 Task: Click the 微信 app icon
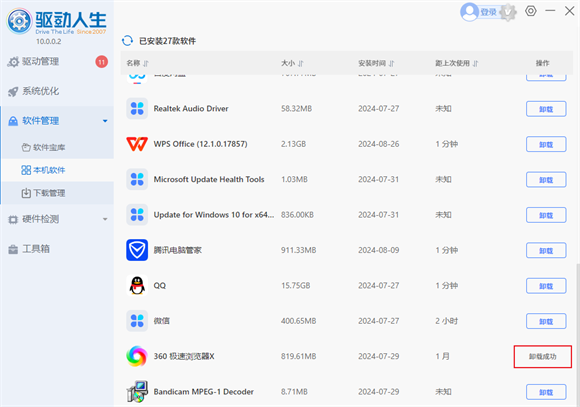click(137, 321)
